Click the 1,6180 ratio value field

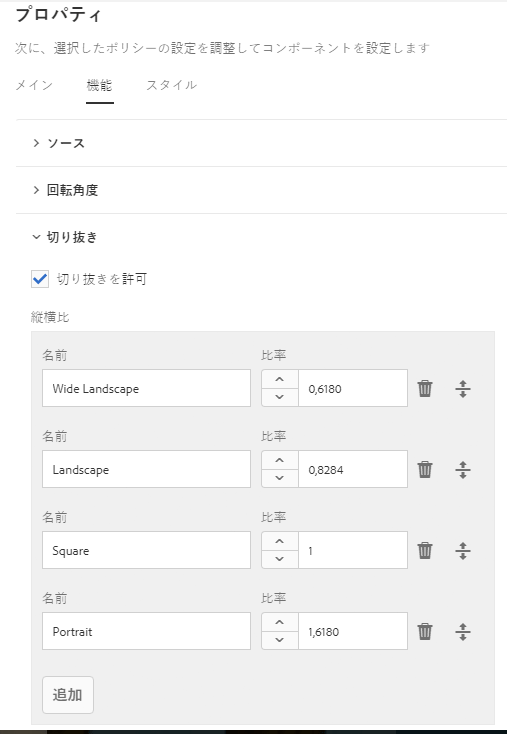pos(353,631)
